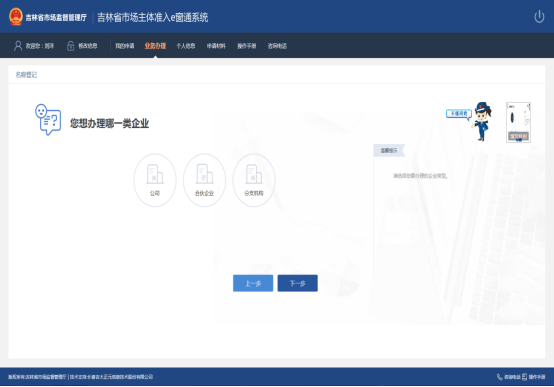Select the 分支机构 enterprise type option
Viewport: 554px width, 387px height.
[x=254, y=180]
